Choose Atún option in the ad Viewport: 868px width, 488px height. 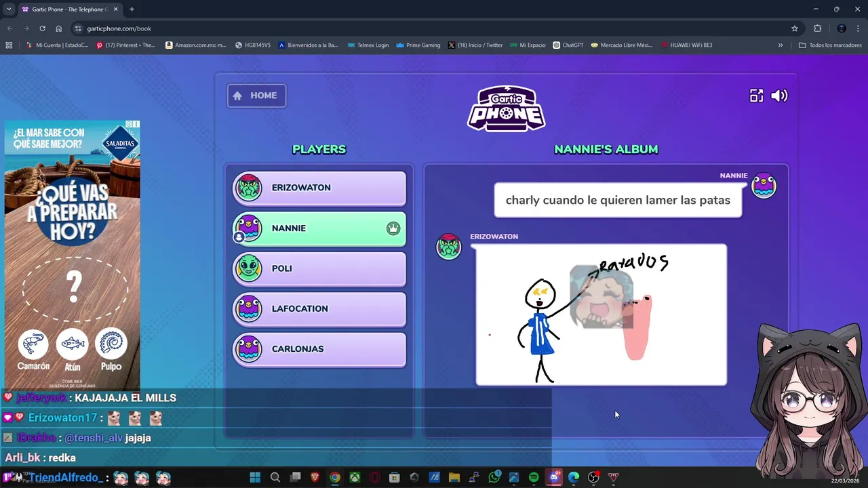pos(73,350)
